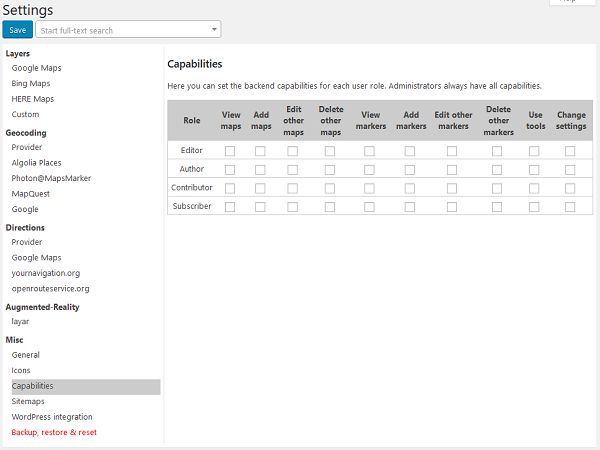Select MapQuest in the sidebar

click(31, 193)
